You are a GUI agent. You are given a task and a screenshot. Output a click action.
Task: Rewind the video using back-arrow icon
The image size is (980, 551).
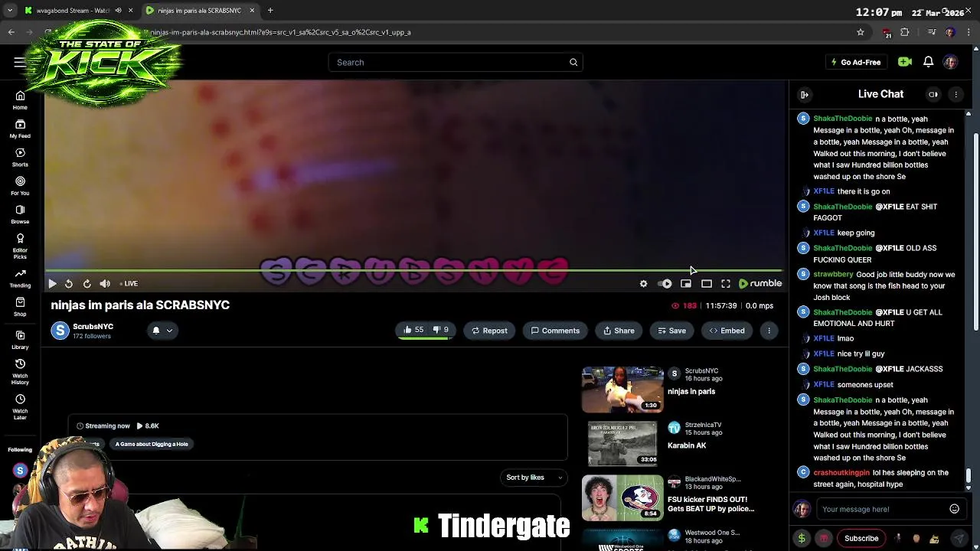69,284
